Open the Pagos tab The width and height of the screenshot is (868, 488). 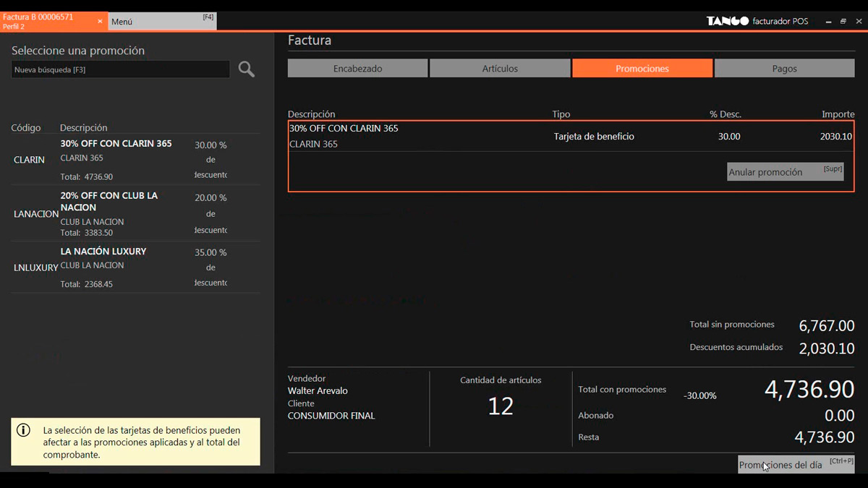click(784, 69)
